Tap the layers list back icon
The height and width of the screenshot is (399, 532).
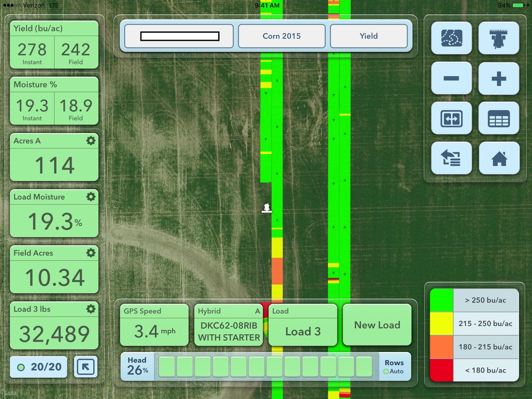pos(451,158)
